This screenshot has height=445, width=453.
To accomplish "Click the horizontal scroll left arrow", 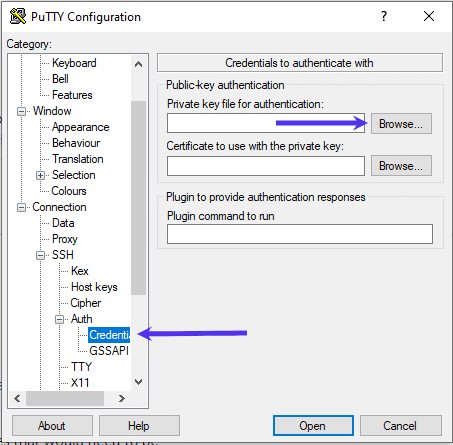I will (17, 399).
